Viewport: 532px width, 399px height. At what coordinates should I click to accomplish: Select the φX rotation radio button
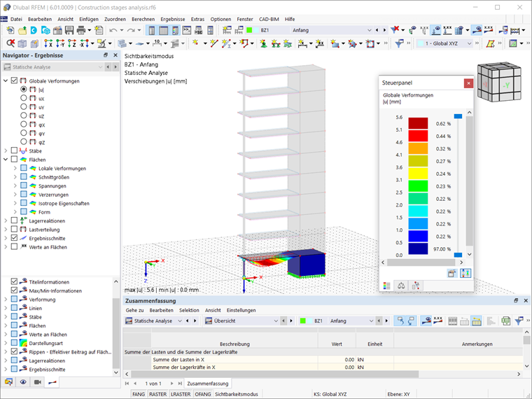(23, 125)
